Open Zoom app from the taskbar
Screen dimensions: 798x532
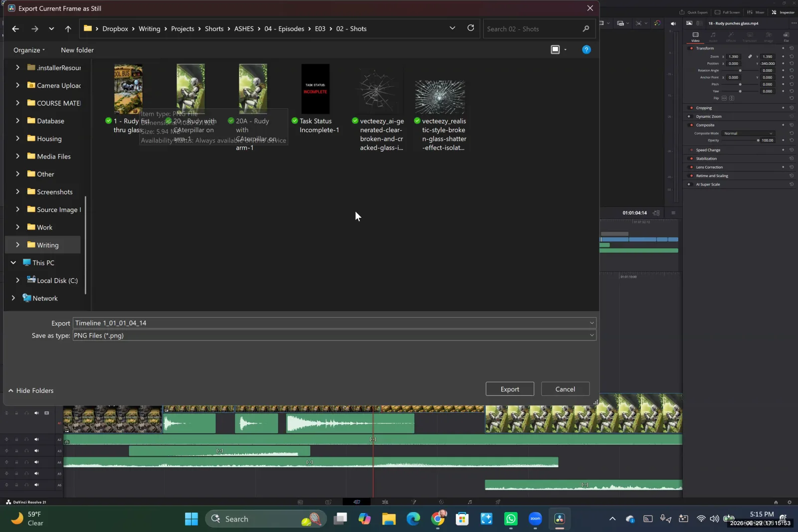(x=535, y=519)
